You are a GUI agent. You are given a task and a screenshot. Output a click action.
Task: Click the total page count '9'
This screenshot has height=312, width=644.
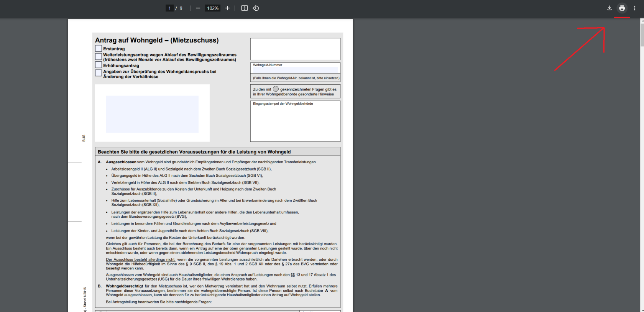point(181,8)
